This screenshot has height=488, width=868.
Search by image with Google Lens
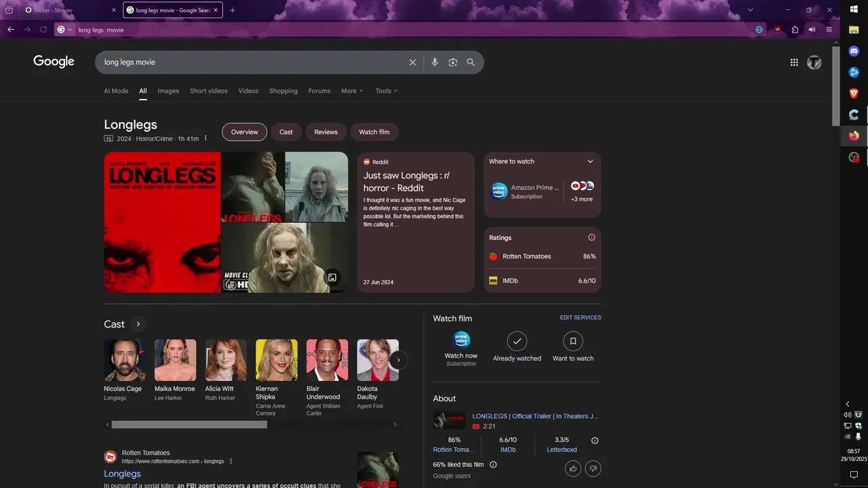click(x=453, y=62)
